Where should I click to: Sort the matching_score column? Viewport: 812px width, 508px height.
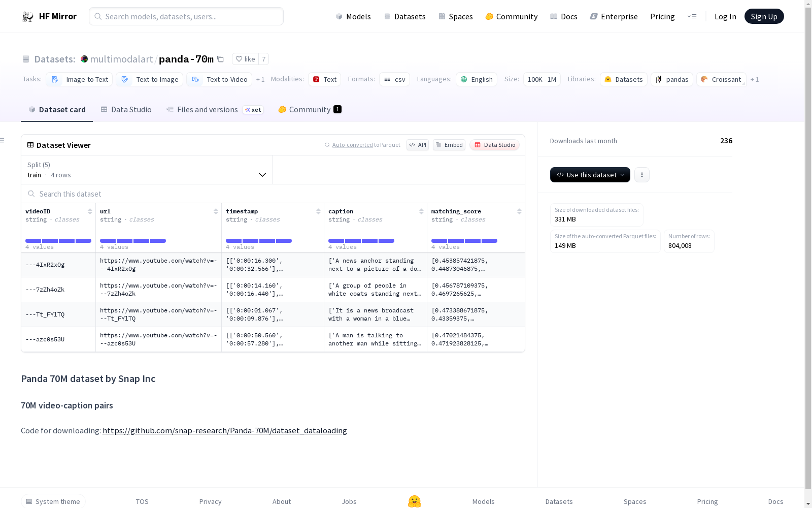point(519,211)
